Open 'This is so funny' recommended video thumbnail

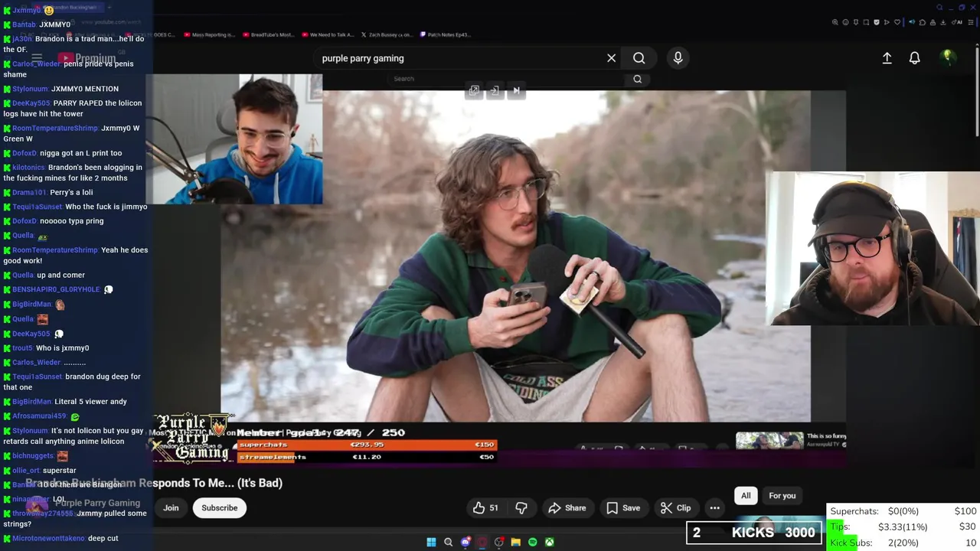[x=769, y=440]
